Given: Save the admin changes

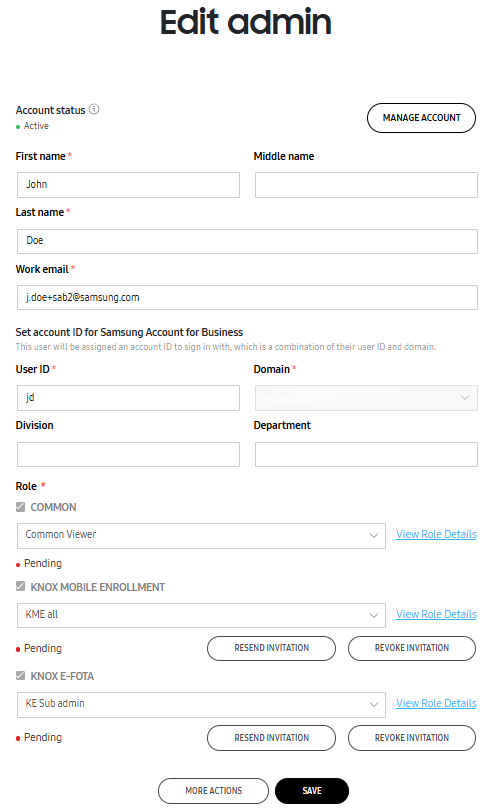Looking at the screenshot, I should [312, 791].
